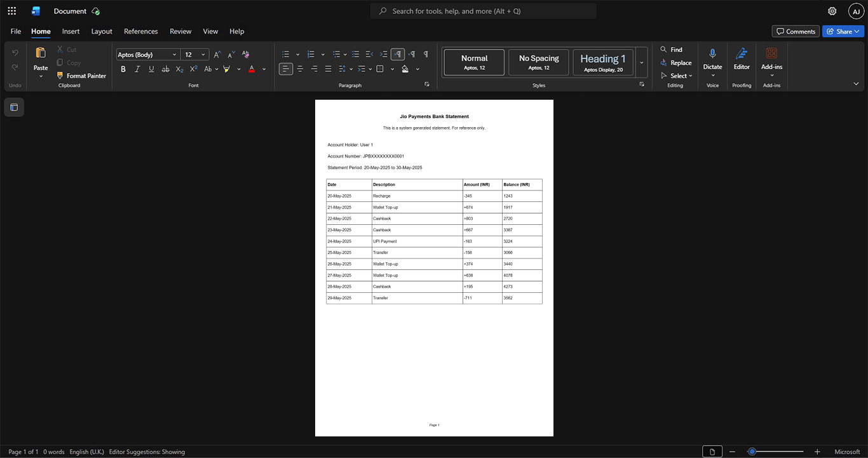
Task: Increase font size with grow font icon
Action: [x=217, y=55]
